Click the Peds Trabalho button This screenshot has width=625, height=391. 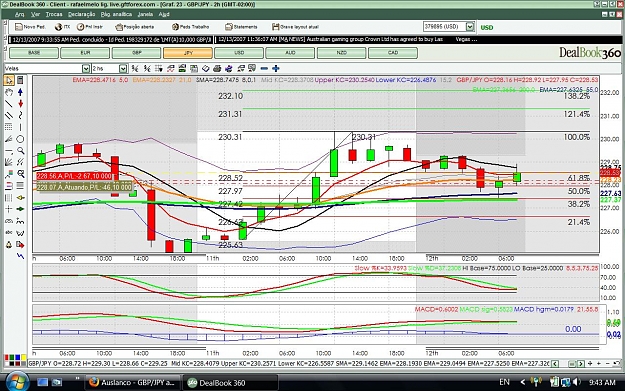pyautogui.click(x=190, y=27)
